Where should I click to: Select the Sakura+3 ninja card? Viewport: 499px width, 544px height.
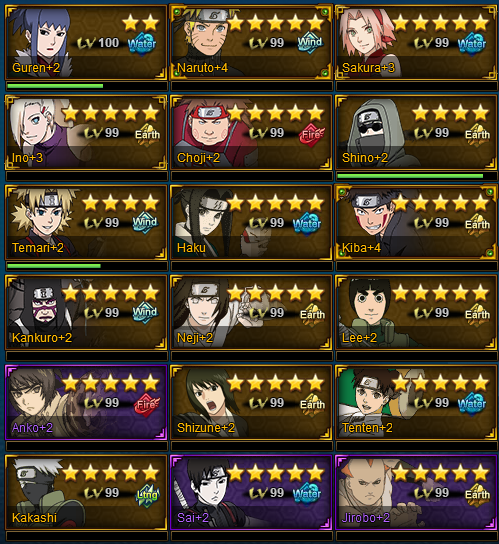point(416,43)
